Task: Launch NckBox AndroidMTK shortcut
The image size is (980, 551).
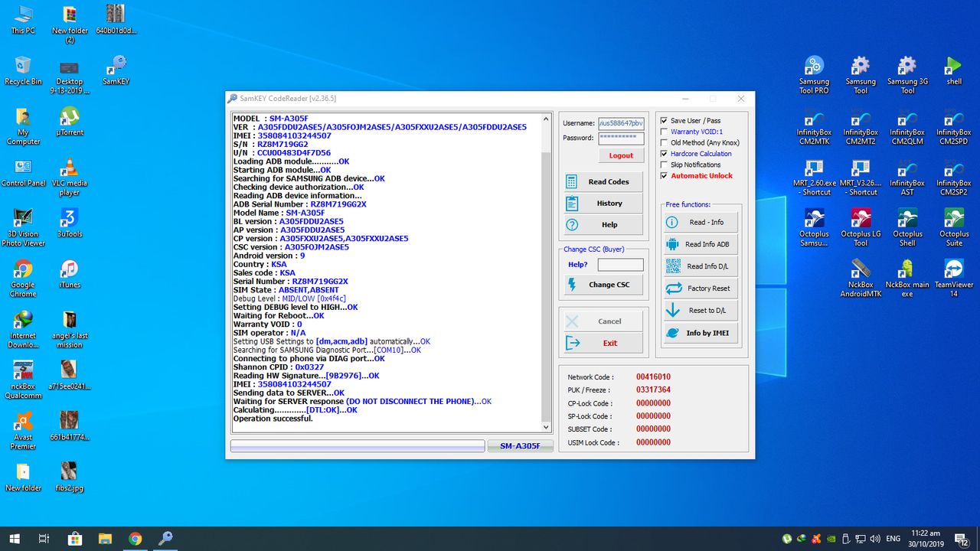Action: coord(861,279)
